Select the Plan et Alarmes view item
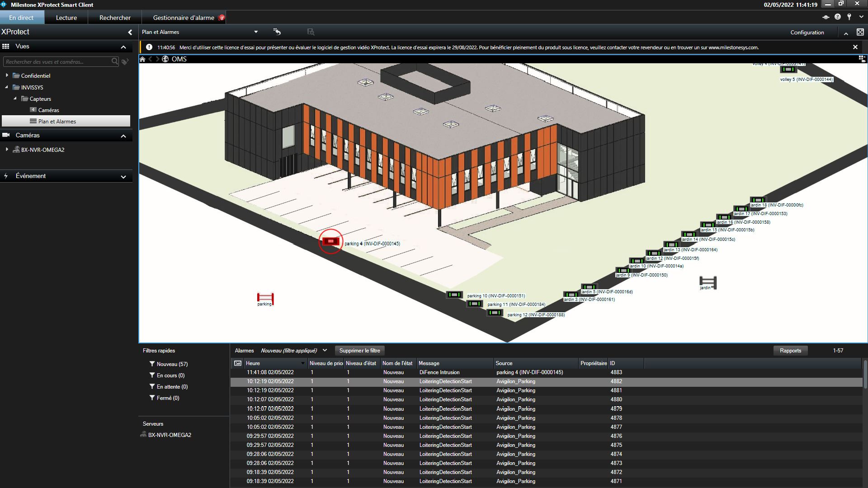The image size is (868, 488). 66,121
